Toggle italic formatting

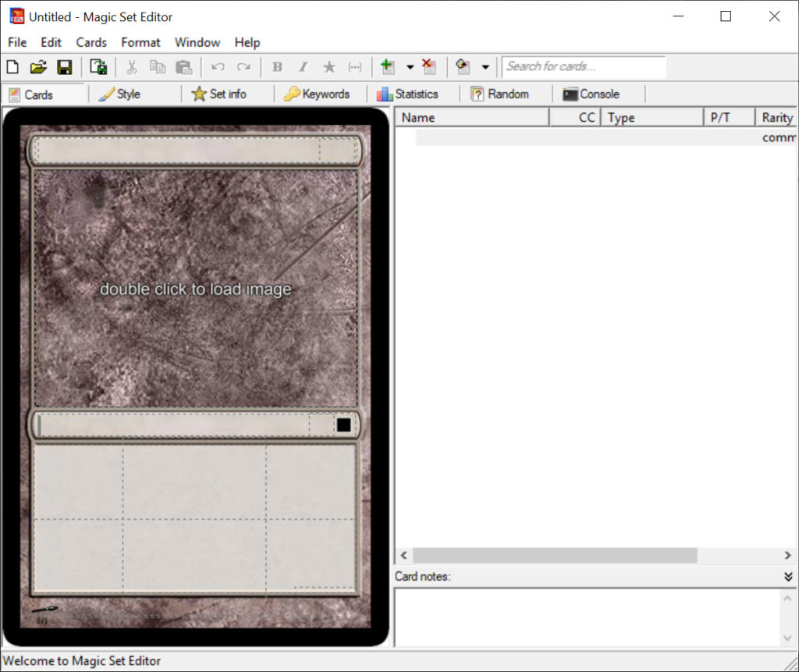tap(304, 67)
